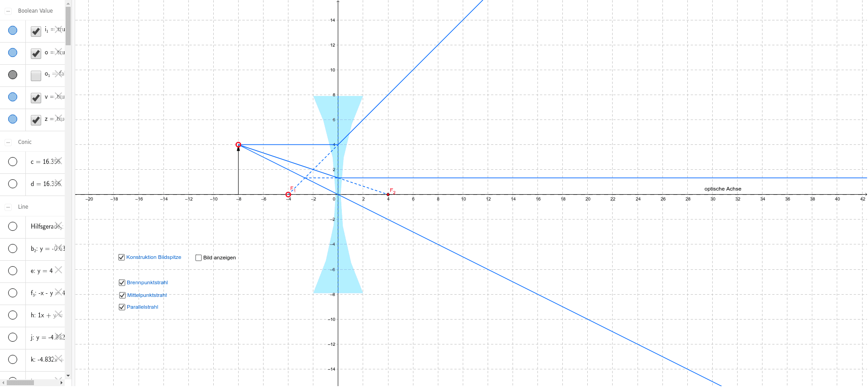Screen dimensions: 868x387
Task: Toggle visibility circle for i₁ boolean
Action: 13,30
